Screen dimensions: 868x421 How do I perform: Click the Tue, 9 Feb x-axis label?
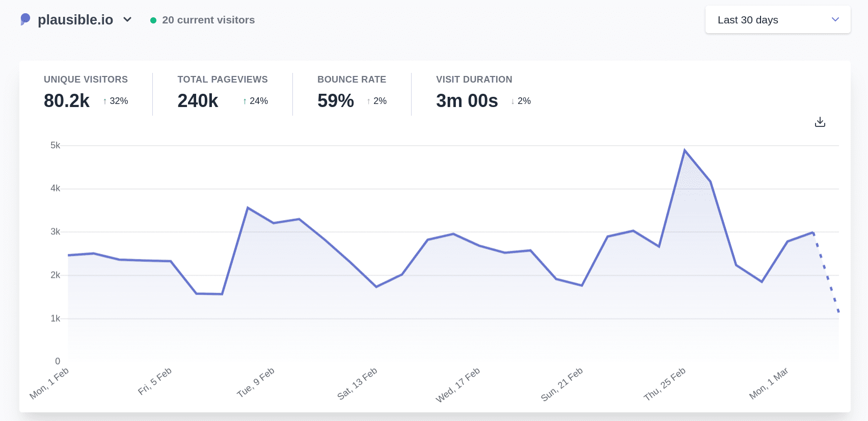point(256,382)
